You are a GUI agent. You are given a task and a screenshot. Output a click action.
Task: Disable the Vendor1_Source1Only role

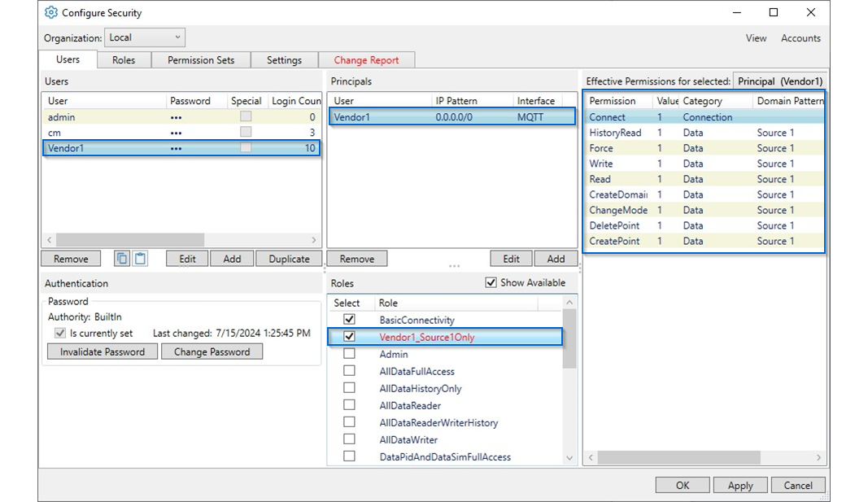tap(349, 336)
